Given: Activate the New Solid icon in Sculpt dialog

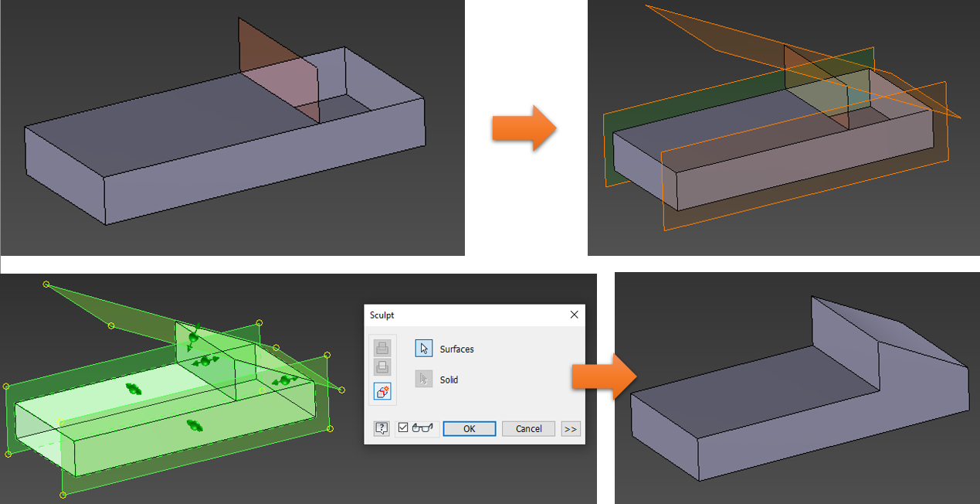Looking at the screenshot, I should point(384,392).
